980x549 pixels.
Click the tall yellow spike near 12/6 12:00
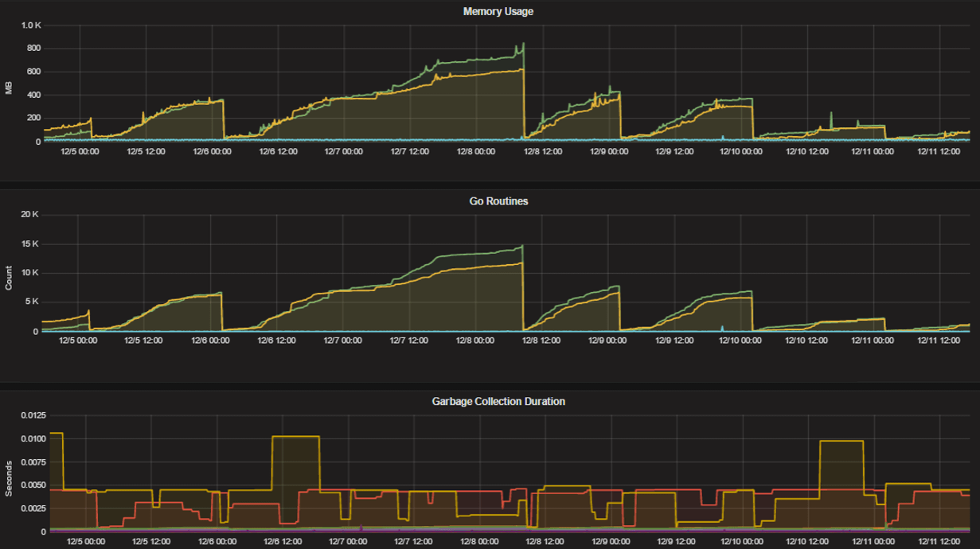[296, 438]
